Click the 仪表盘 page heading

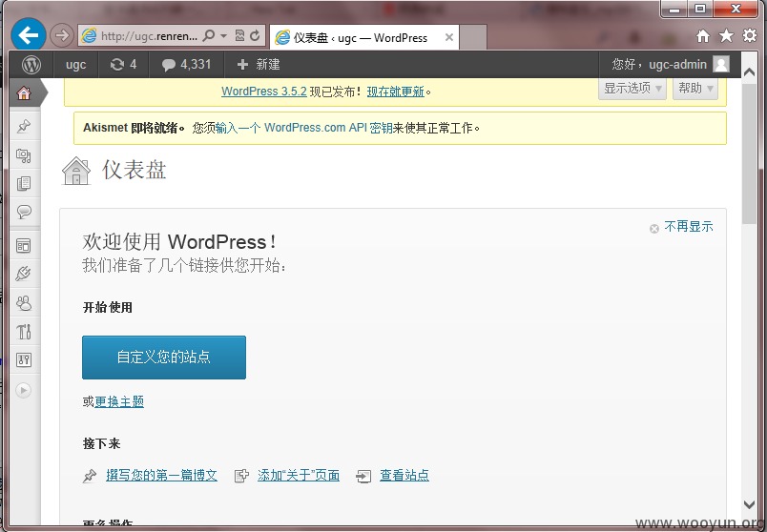pyautogui.click(x=134, y=170)
